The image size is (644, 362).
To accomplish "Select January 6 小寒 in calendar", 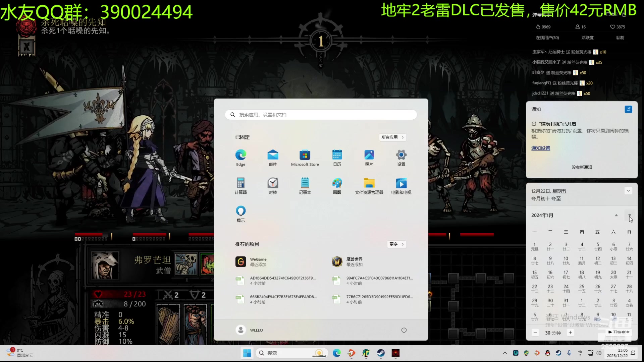I will (613, 246).
